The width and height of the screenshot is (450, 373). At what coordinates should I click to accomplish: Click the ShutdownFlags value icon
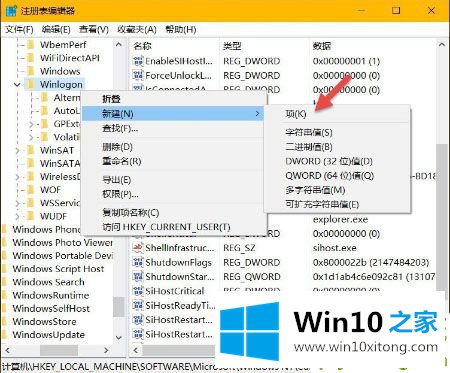click(x=138, y=263)
